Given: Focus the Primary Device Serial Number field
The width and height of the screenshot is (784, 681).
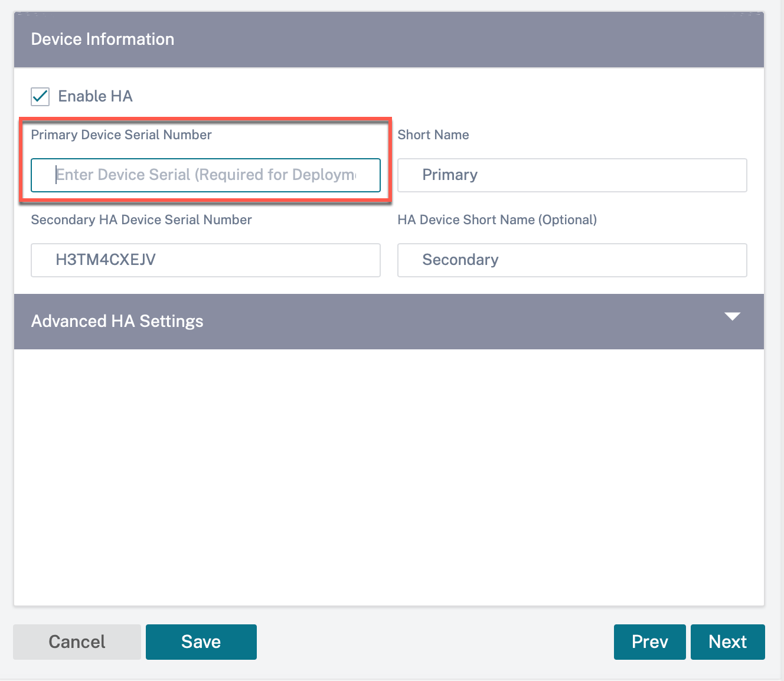Looking at the screenshot, I should click(x=205, y=175).
